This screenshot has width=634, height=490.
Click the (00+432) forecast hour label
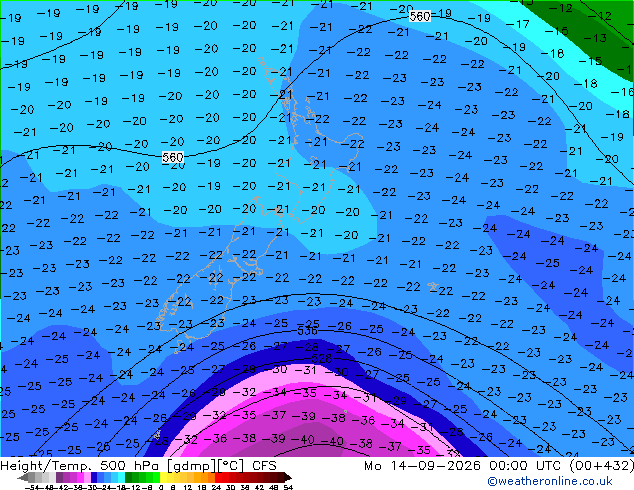pyautogui.click(x=601, y=465)
